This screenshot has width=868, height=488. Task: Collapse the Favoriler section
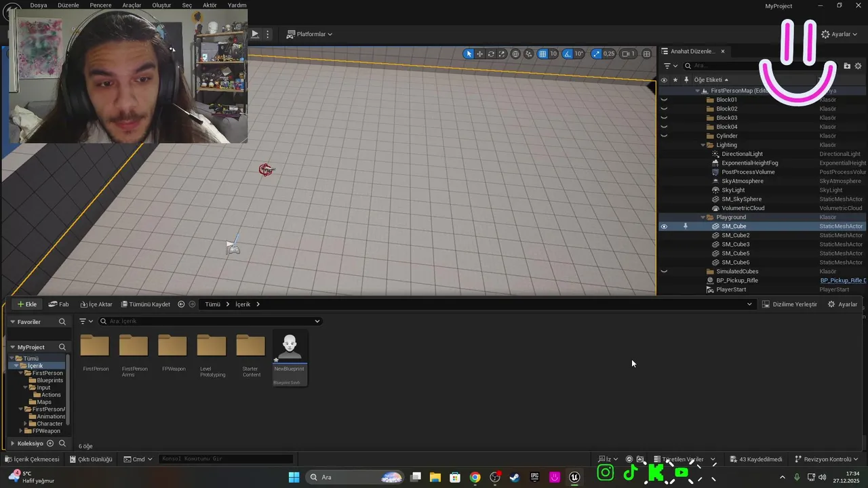(x=12, y=322)
